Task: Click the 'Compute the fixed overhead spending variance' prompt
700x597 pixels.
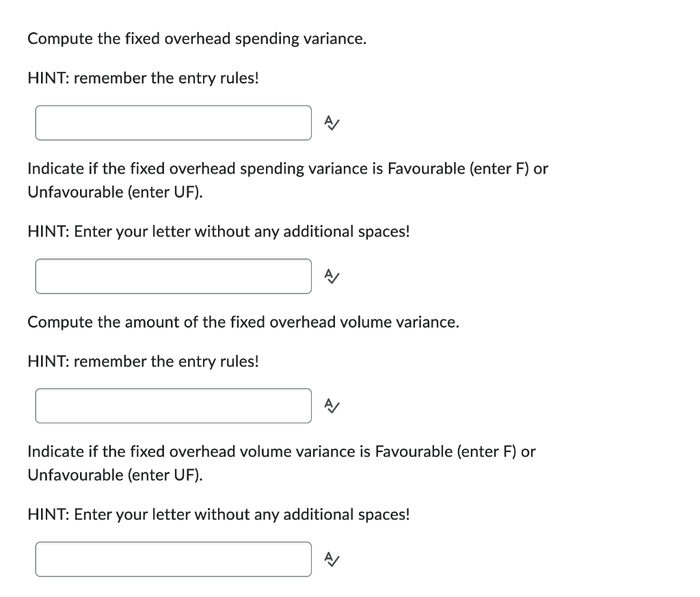Action: pos(197,39)
